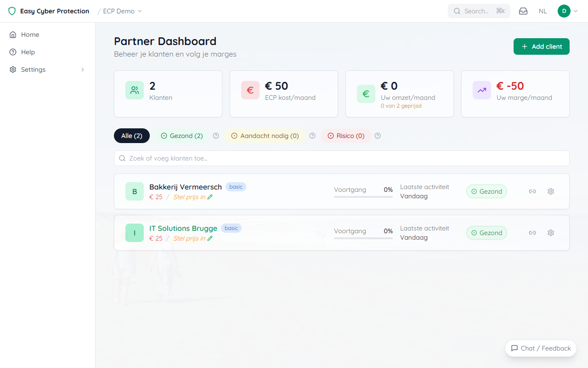Click the help icon next to Risico filter
Screen dimensions: 588x368
(x=378, y=136)
